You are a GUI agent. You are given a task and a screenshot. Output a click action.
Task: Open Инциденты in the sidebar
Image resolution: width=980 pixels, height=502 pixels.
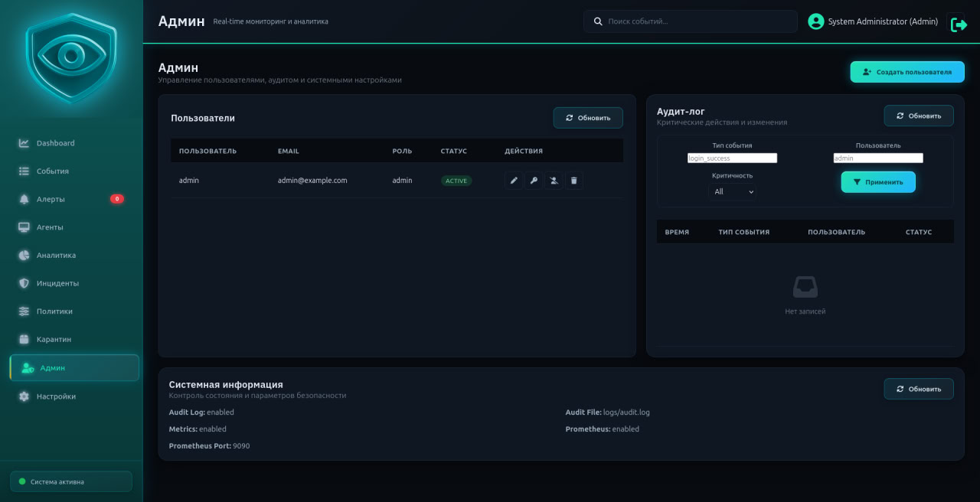(x=74, y=283)
